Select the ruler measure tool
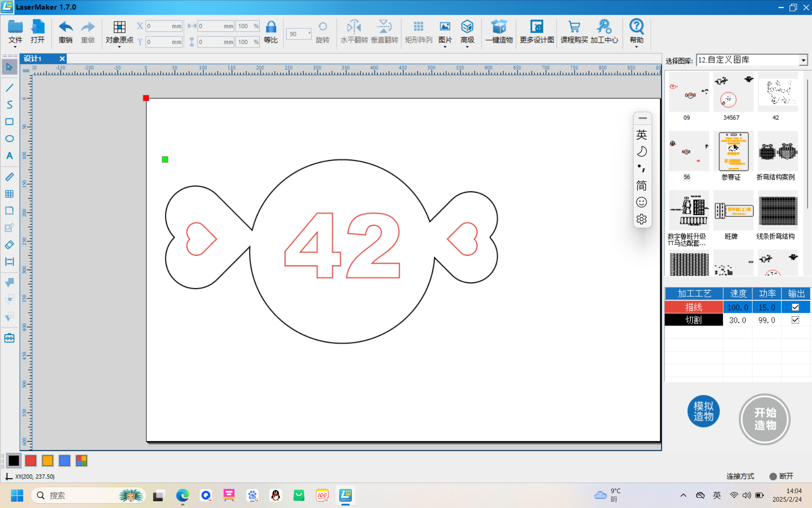812x508 pixels. coord(9,177)
